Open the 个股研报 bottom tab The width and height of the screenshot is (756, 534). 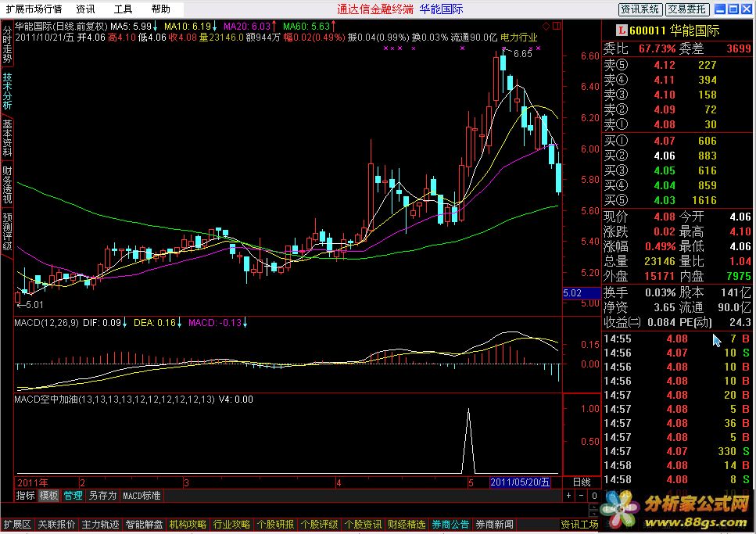pos(276,525)
